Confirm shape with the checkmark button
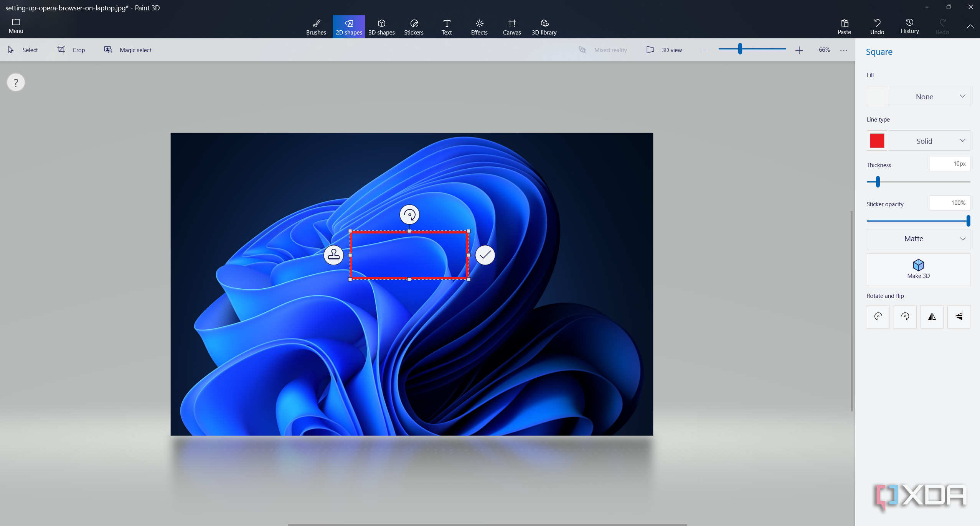980x526 pixels. click(485, 255)
